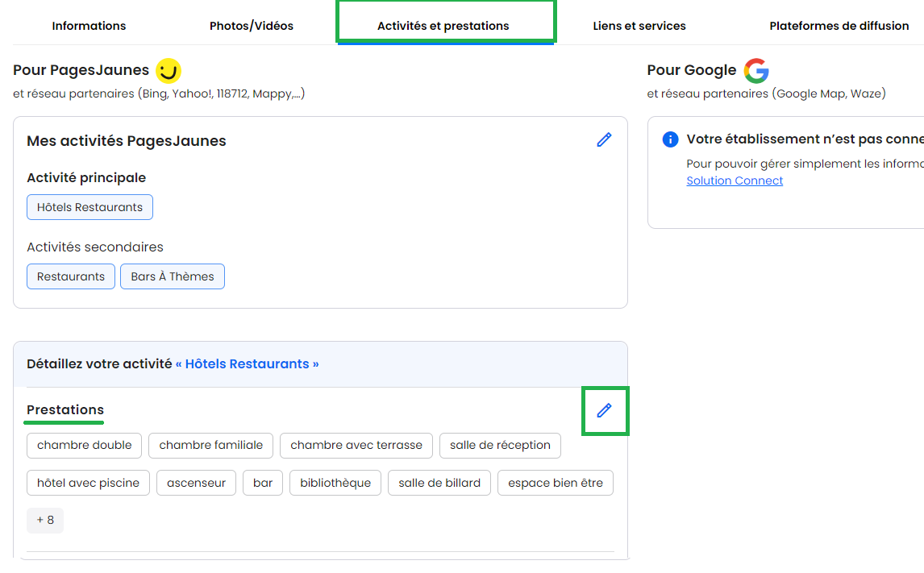924x573 pixels.
Task: Select espace bien être chip
Action: tap(556, 483)
